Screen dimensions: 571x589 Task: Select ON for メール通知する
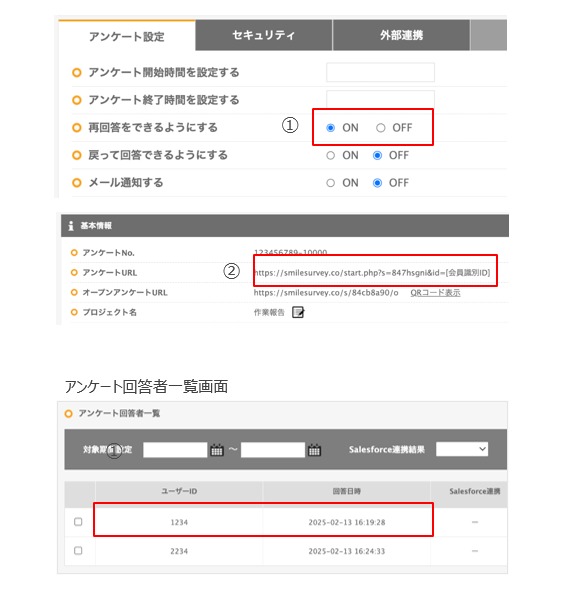(331, 183)
